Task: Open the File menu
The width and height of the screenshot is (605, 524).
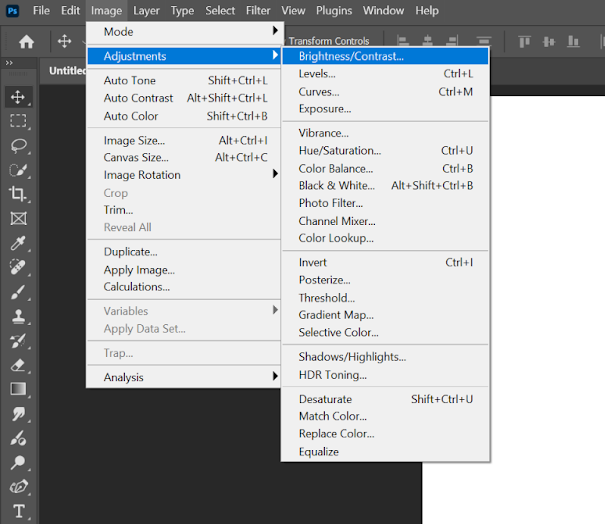Action: (x=41, y=10)
